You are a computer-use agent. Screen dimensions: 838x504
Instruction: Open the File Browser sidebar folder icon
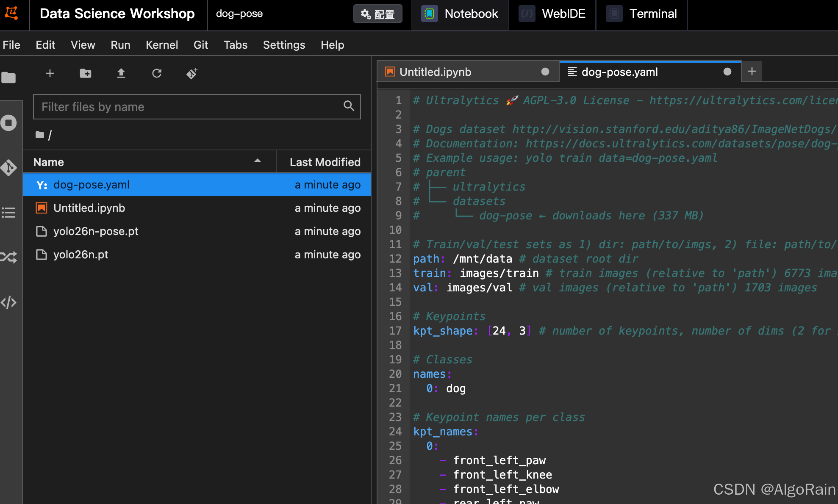(x=8, y=78)
